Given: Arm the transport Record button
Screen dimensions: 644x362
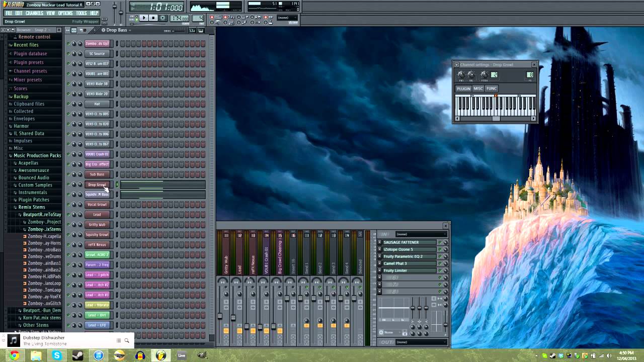Looking at the screenshot, I should click(x=163, y=18).
